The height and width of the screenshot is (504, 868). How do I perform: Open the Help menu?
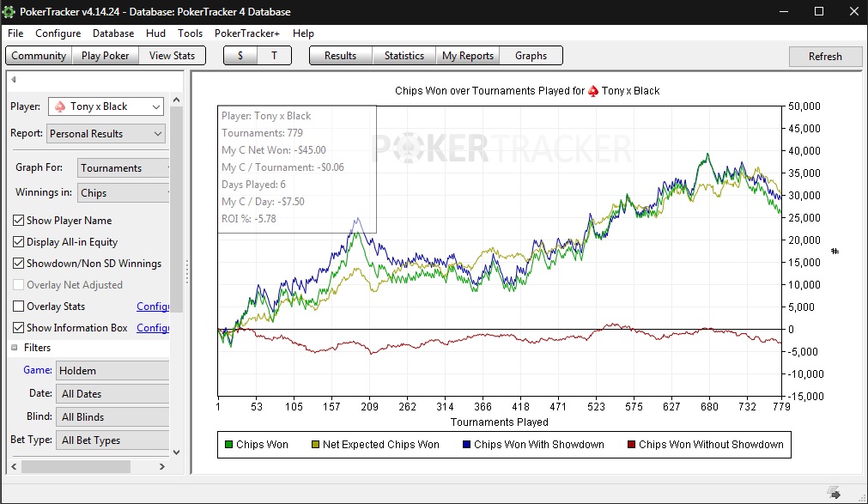point(303,33)
